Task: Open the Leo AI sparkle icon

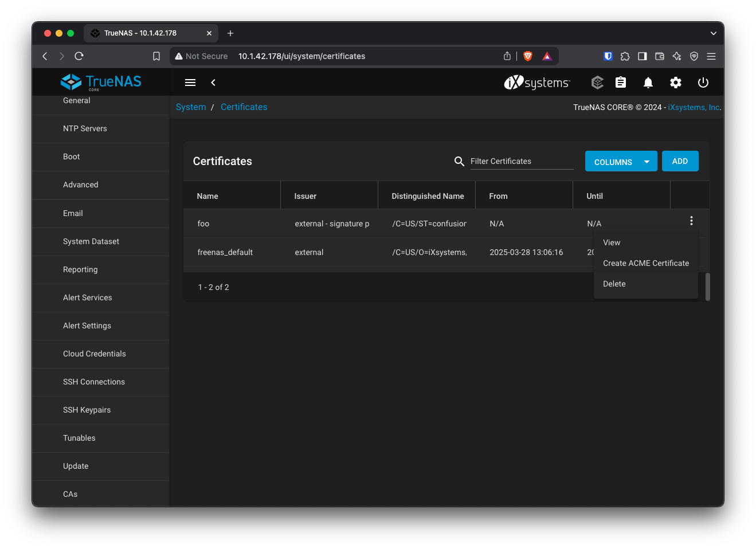Action: [677, 56]
